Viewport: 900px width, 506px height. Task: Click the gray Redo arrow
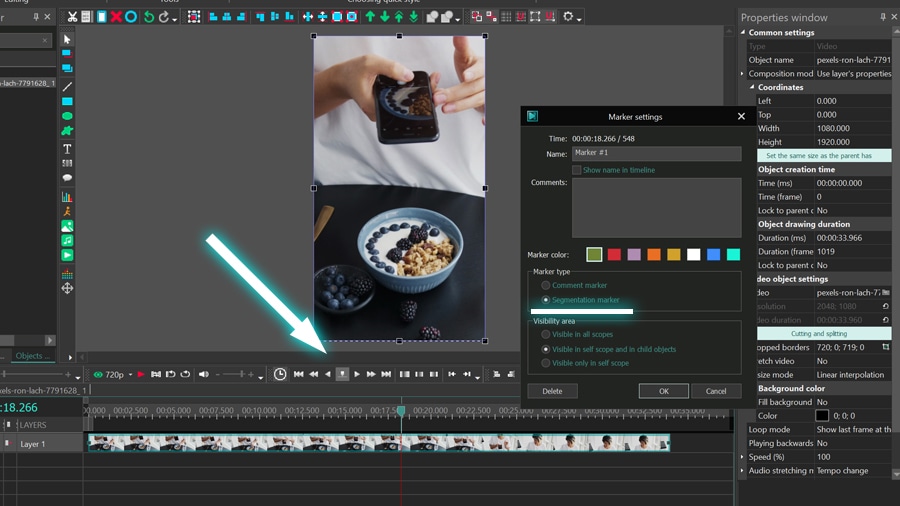click(164, 17)
